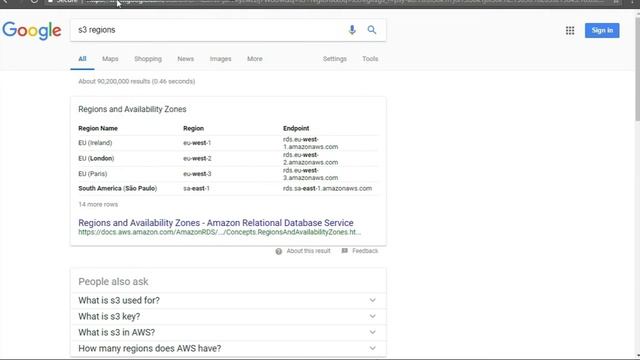Expand 'What is s3 used for?' question
The image size is (640, 360).
click(x=228, y=300)
